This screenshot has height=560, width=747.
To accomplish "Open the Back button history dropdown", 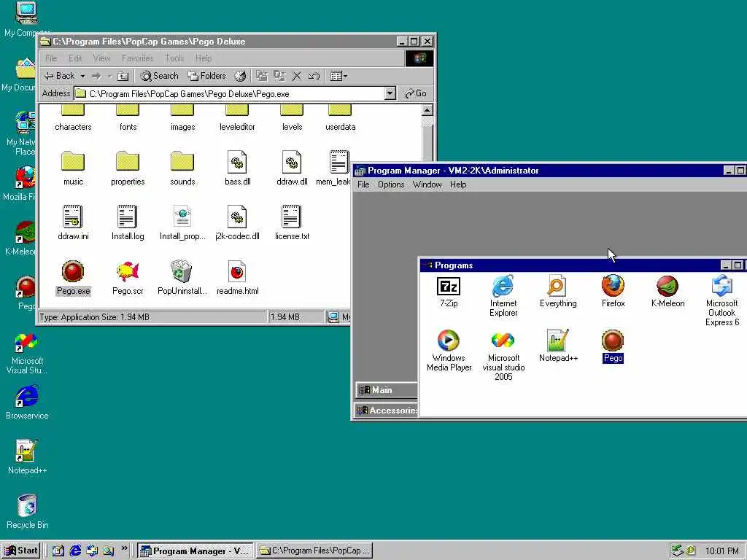I will click(x=82, y=76).
